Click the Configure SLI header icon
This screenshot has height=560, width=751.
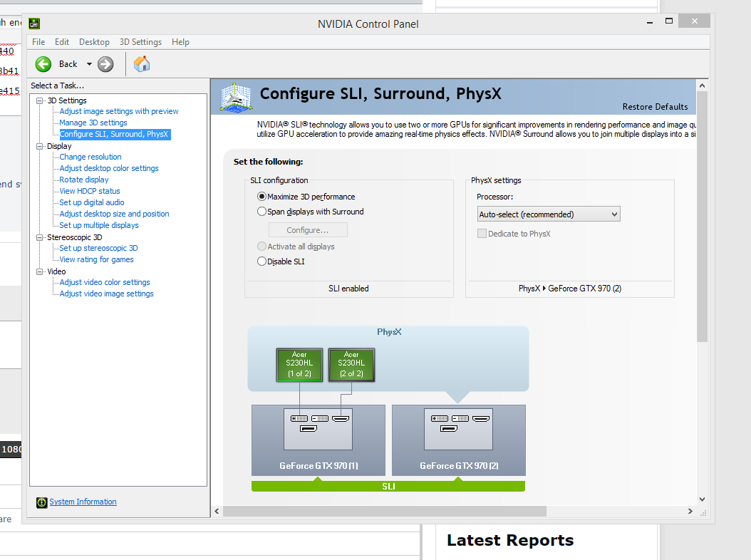point(236,97)
